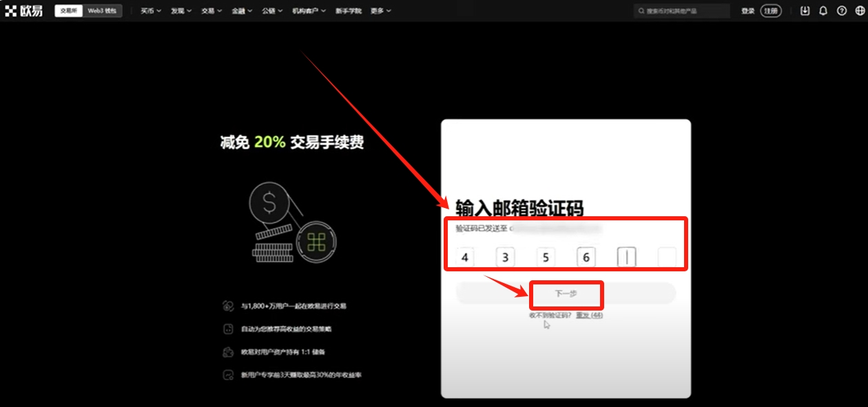Click the fourth code box containing 6

(x=586, y=258)
